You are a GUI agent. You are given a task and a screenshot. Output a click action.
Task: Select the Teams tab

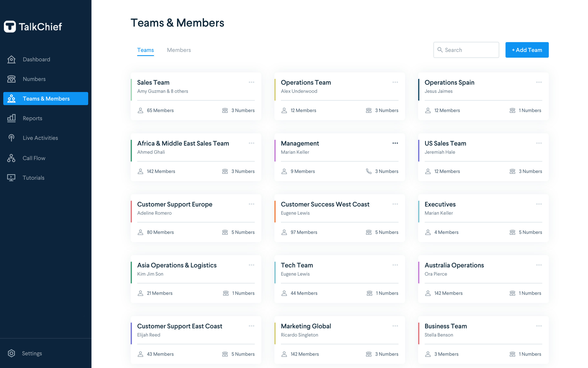(x=145, y=50)
